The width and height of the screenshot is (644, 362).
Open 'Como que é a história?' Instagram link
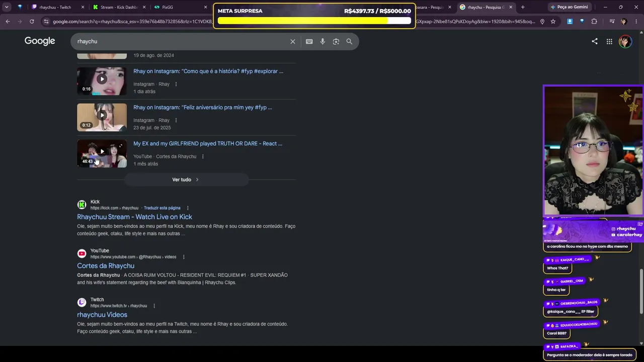(x=208, y=71)
